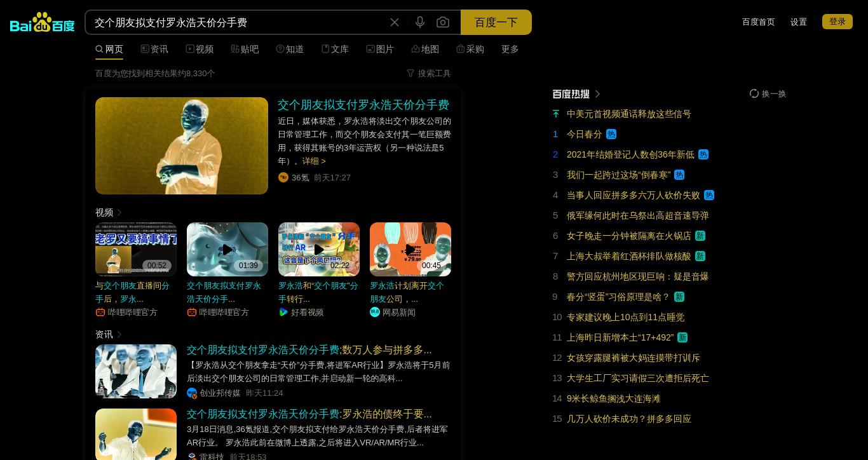Image resolution: width=868 pixels, height=460 pixels.
Task: Open hot topic 9米长鲸鱼搁浅大连海滩
Action: click(614, 398)
